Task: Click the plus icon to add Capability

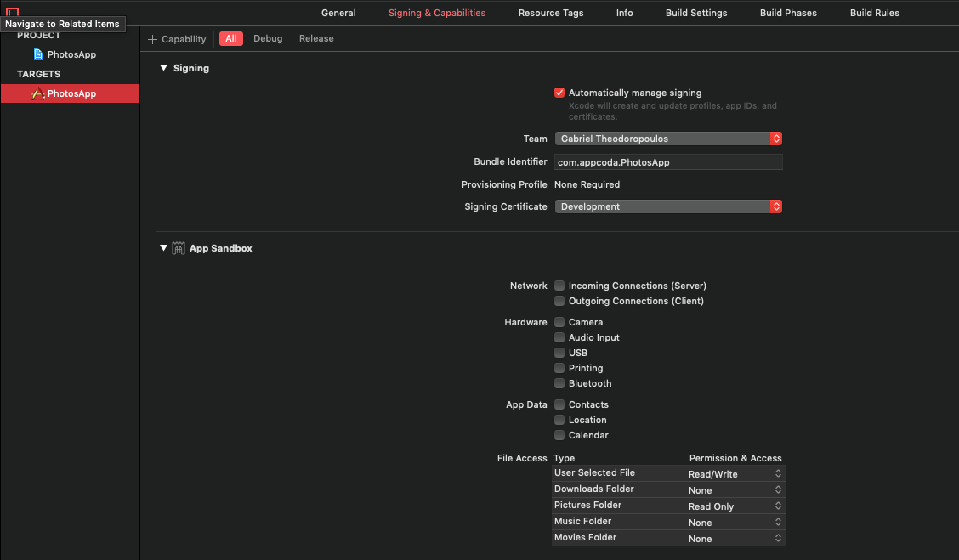Action: tap(153, 39)
